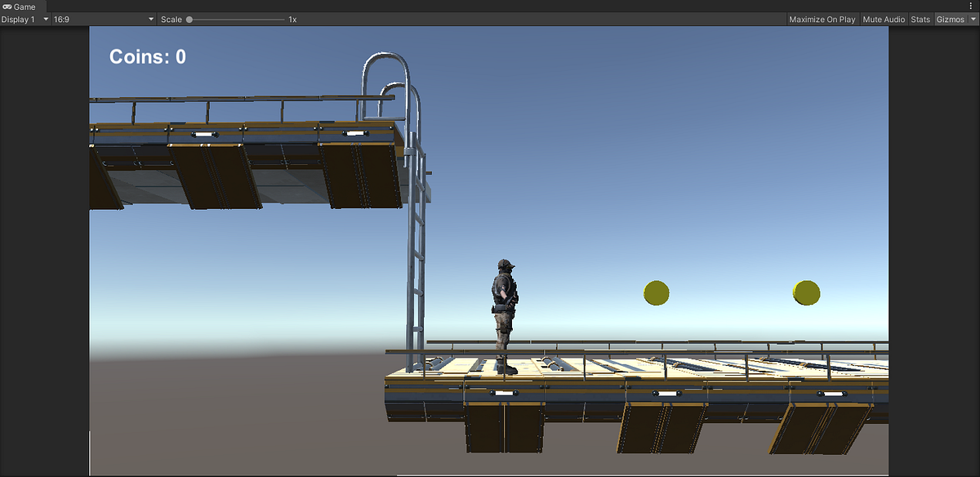980x477 pixels.
Task: Toggle Mute Audio for the Game view
Action: [883, 19]
